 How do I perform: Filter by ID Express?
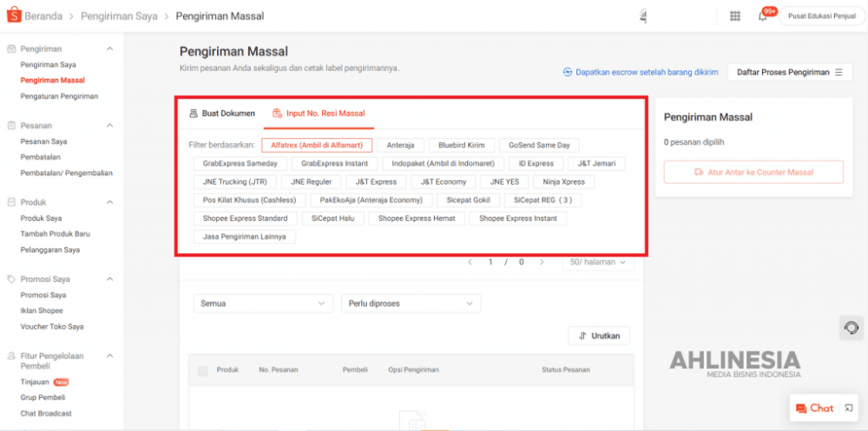pos(536,163)
